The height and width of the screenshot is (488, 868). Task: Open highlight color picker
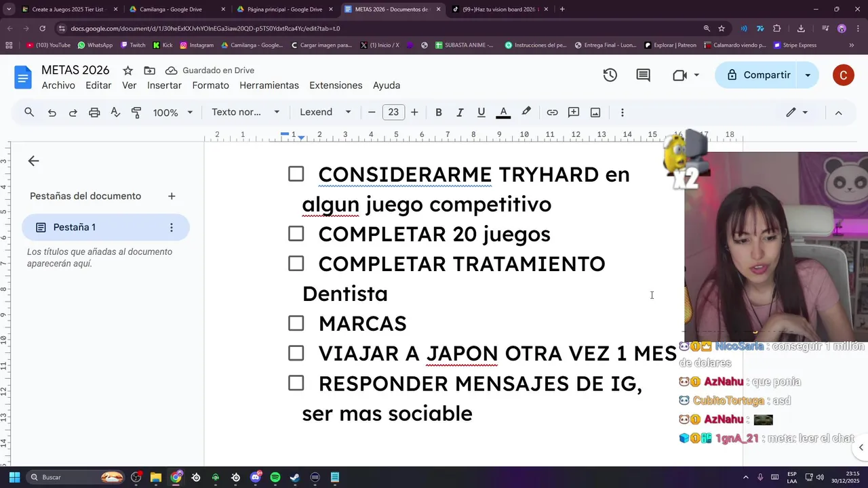coord(526,113)
